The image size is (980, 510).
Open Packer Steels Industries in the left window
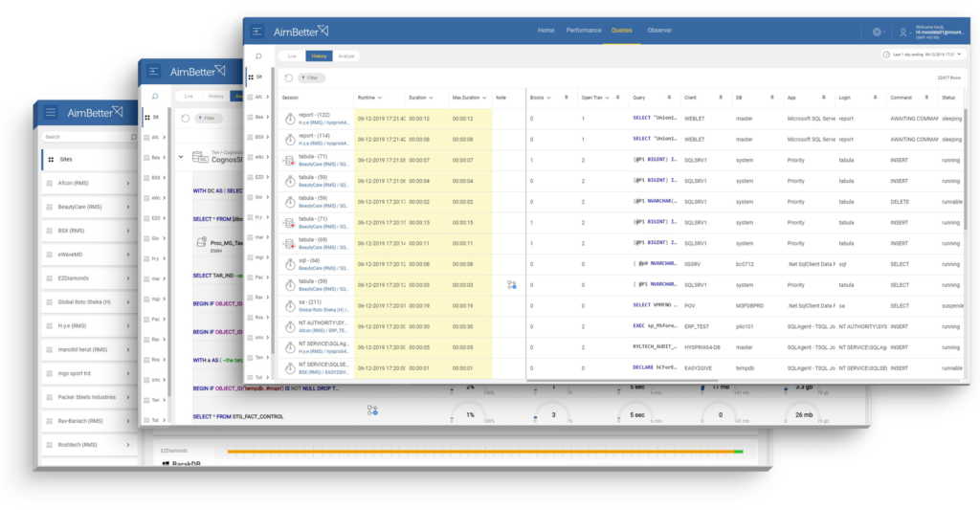pyautogui.click(x=89, y=397)
